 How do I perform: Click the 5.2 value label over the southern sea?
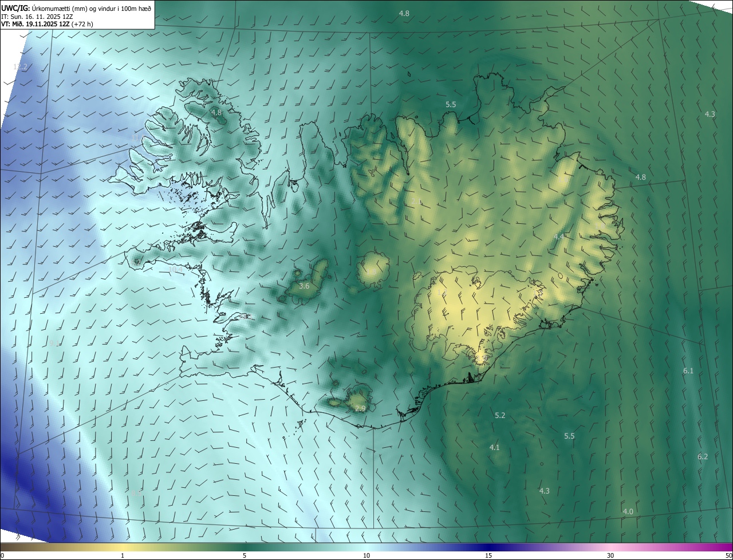[500, 415]
